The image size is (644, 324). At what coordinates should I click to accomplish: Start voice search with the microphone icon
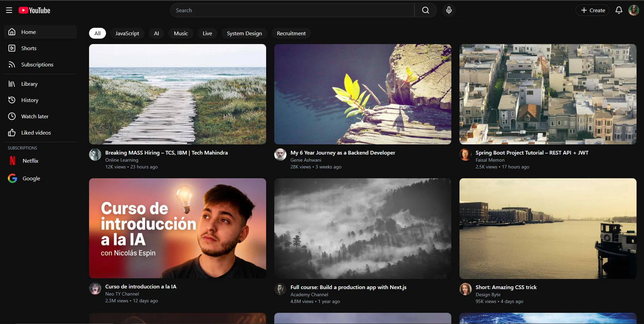tap(449, 10)
